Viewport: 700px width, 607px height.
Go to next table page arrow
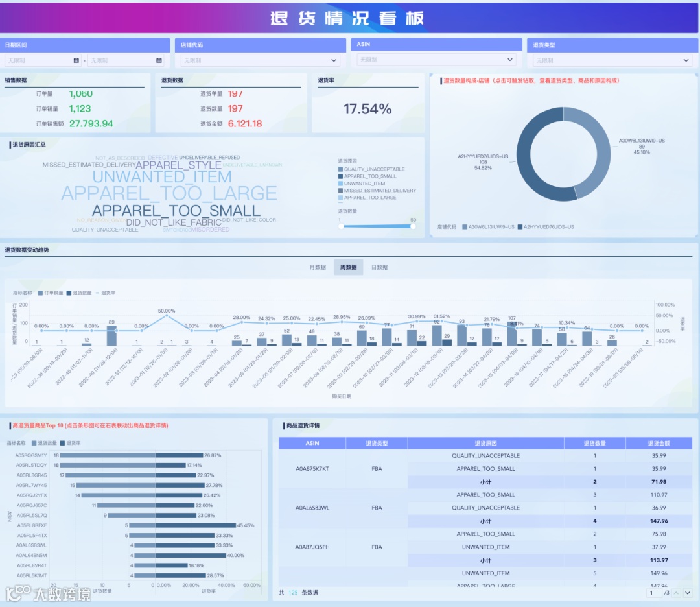[x=688, y=593]
